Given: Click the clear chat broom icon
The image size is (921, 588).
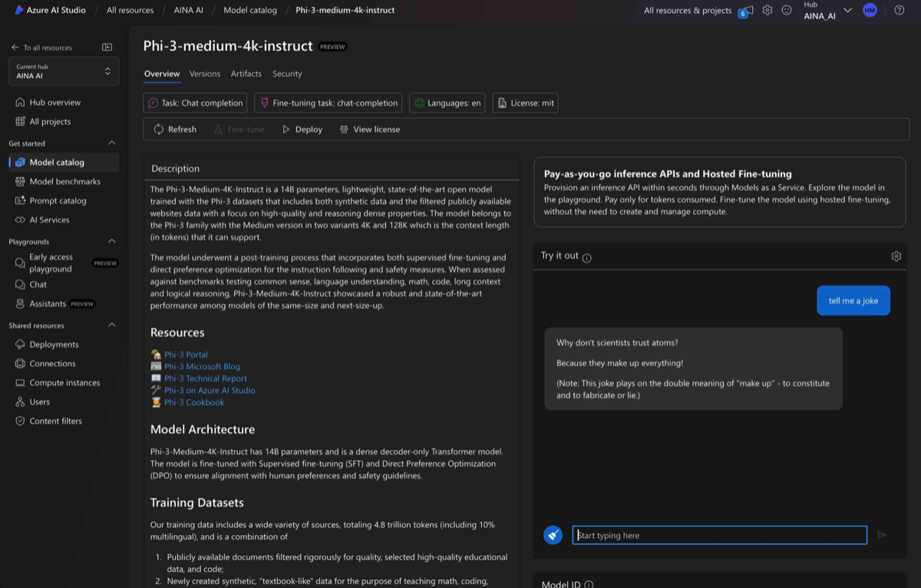Looking at the screenshot, I should click(x=553, y=535).
